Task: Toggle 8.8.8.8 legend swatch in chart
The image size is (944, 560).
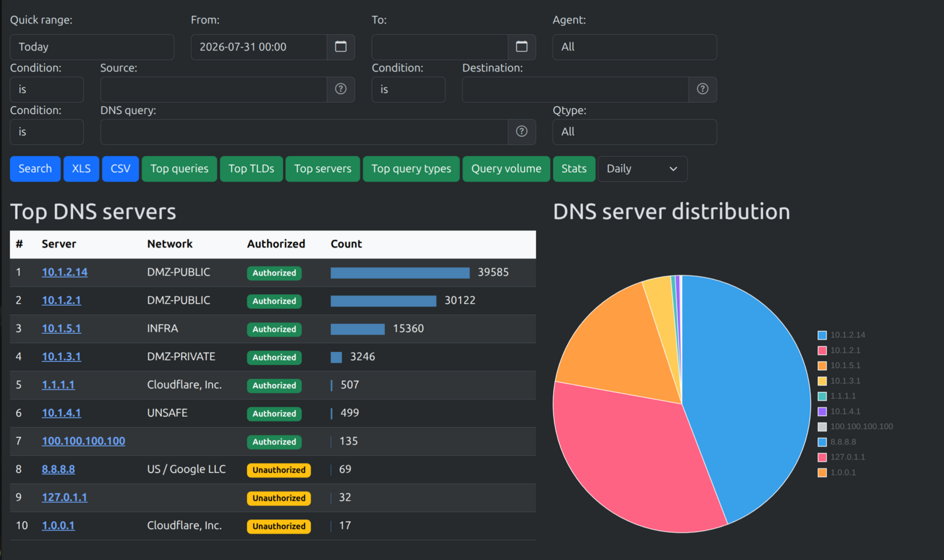Action: [822, 442]
